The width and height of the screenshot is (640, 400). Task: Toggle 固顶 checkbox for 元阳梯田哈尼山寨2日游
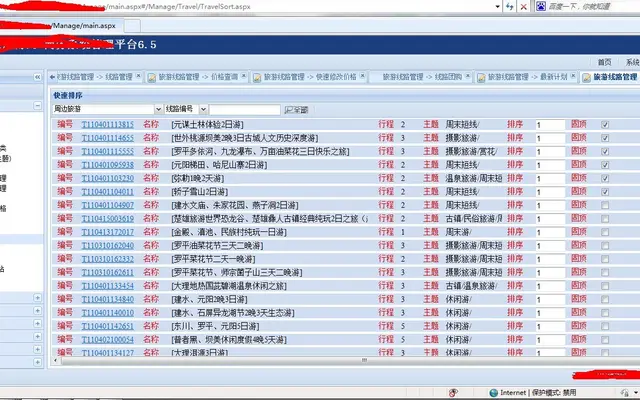click(605, 165)
